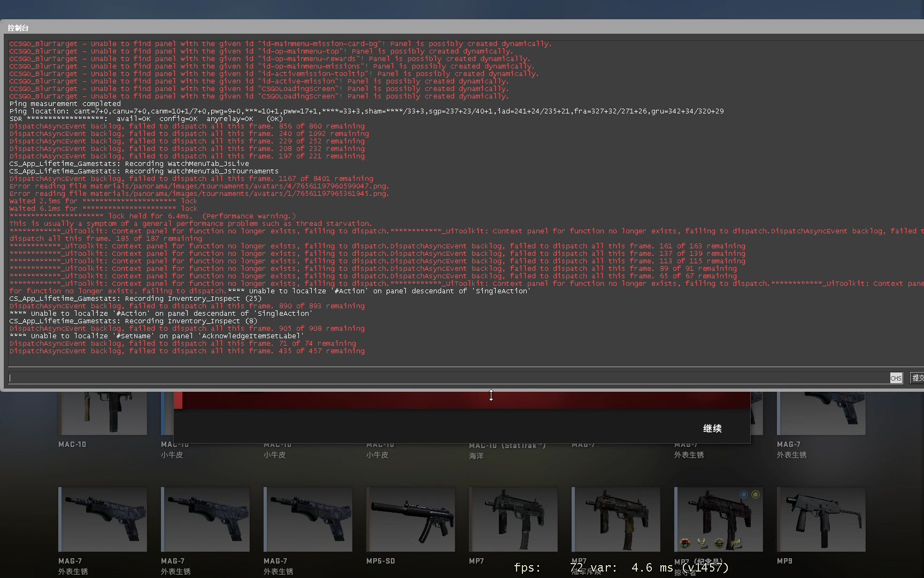Click the 'id-mainmenu-mission-card-bg' BlurTarget line
924x578 pixels.
pyautogui.click(x=280, y=44)
